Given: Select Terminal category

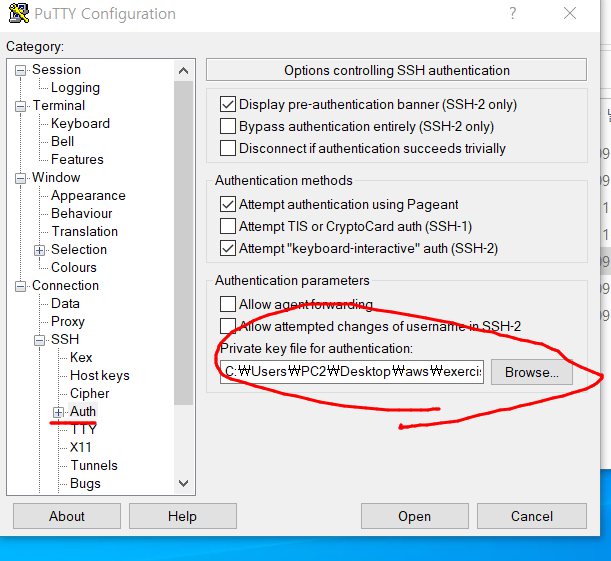Looking at the screenshot, I should click(58, 105).
